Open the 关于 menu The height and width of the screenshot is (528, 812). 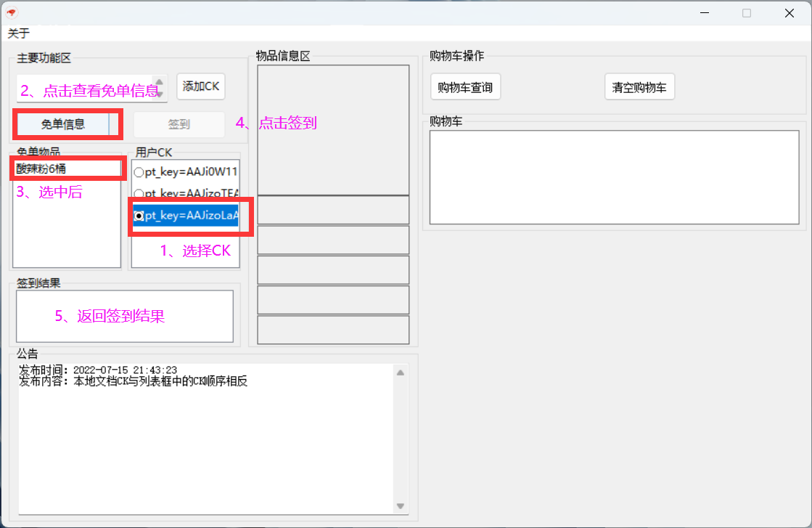19,33
